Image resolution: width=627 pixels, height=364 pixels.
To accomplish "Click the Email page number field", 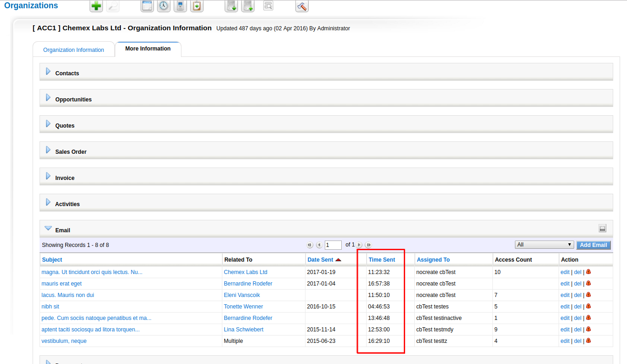I will click(333, 245).
